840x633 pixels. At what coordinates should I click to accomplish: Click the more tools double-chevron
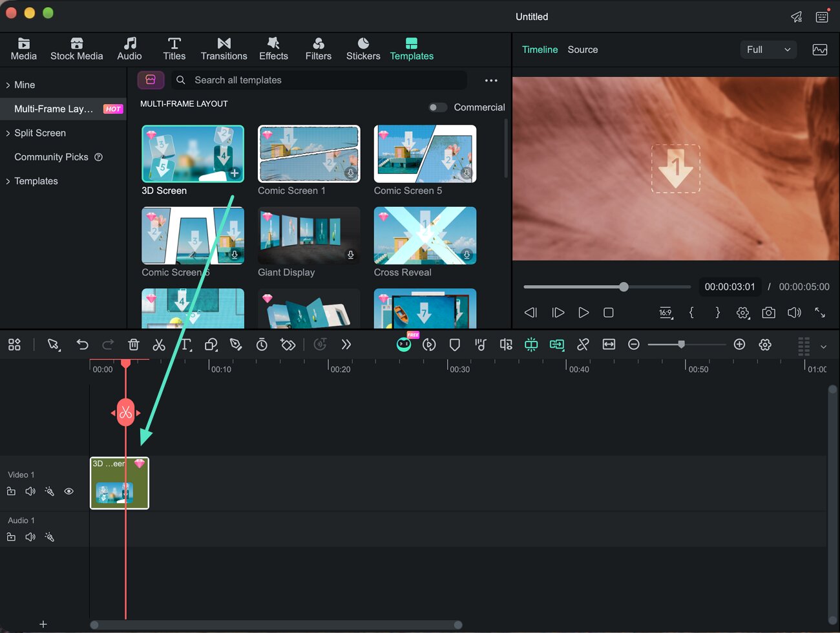[x=346, y=345]
